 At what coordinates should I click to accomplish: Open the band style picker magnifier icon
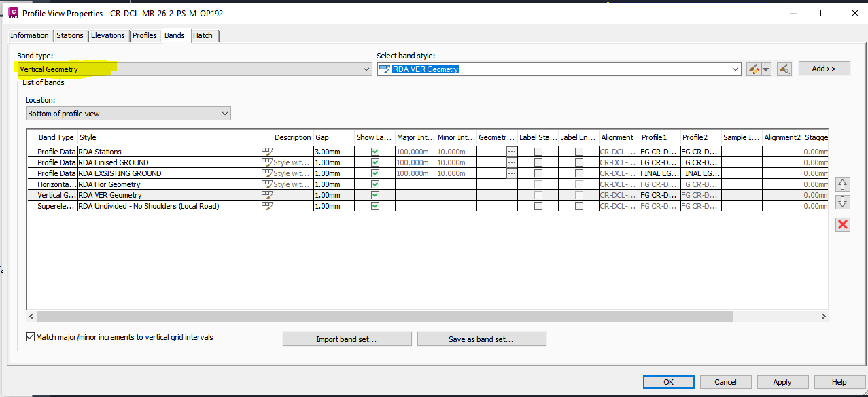[784, 69]
